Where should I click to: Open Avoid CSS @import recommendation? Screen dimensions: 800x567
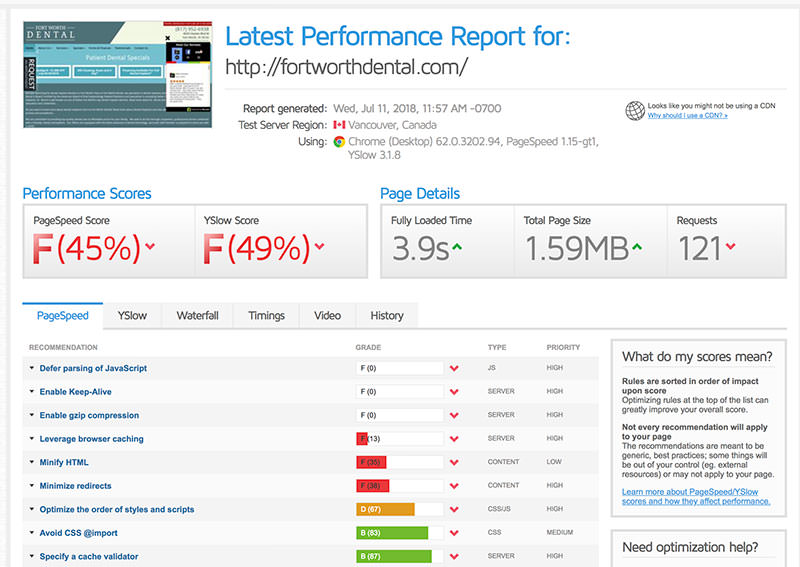(x=79, y=533)
